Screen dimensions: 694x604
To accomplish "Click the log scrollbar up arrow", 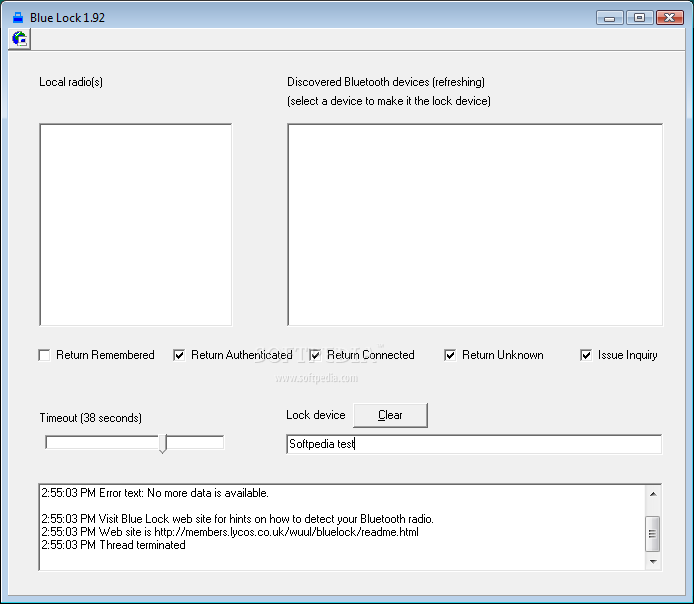I will (x=653, y=493).
